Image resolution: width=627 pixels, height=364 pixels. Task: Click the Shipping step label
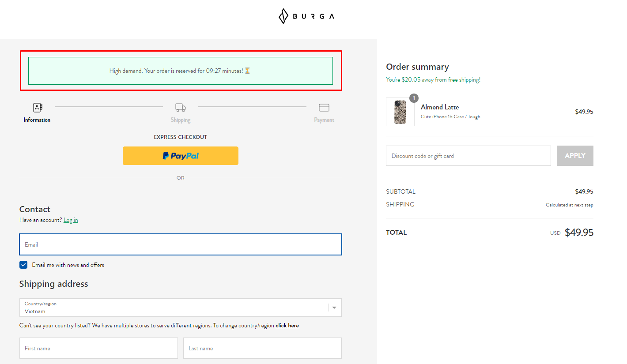click(181, 120)
